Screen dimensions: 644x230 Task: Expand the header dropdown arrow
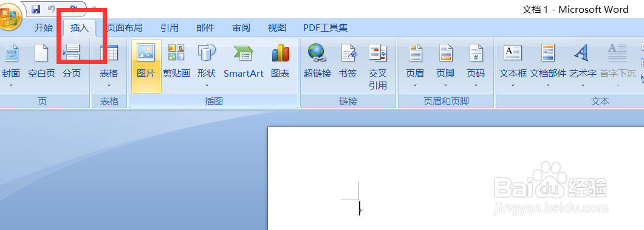pyautogui.click(x=415, y=86)
